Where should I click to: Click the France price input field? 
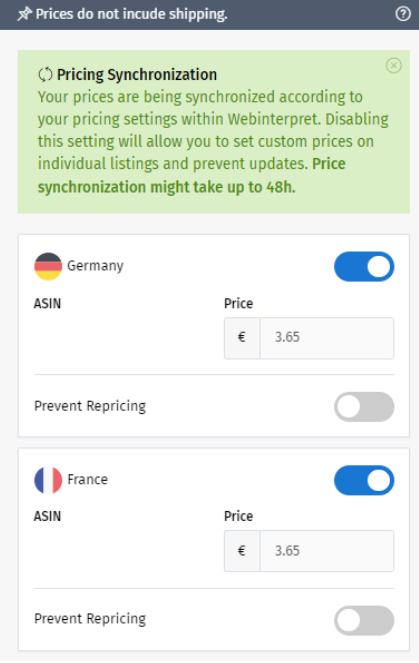tap(327, 551)
